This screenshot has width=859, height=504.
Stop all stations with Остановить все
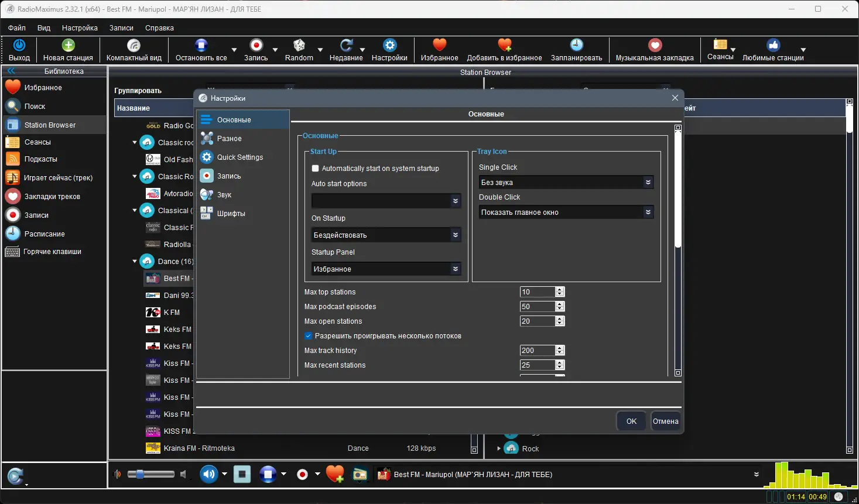click(x=201, y=50)
